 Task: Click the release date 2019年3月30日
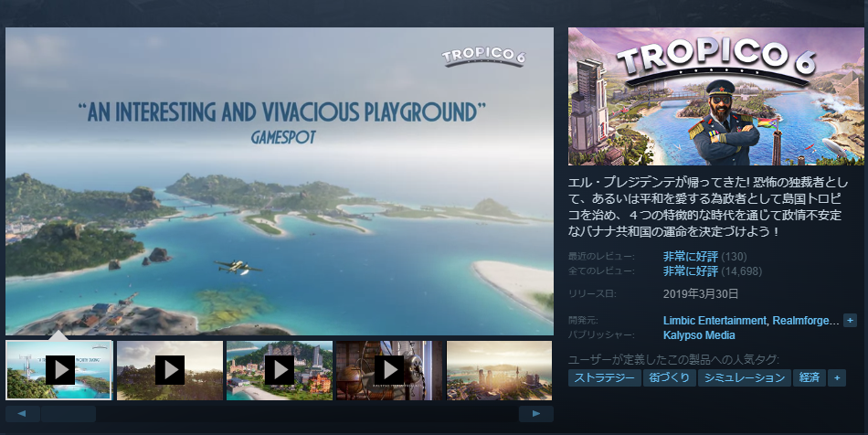(x=701, y=294)
